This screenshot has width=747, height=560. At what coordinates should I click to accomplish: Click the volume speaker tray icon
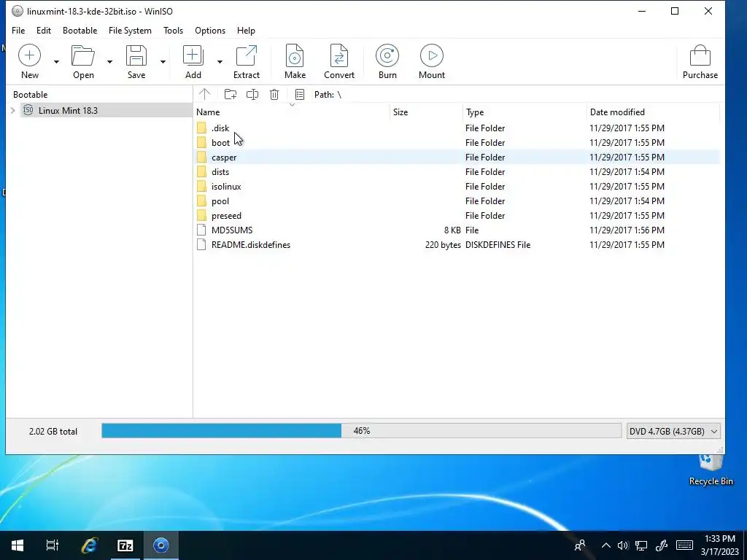pos(622,545)
